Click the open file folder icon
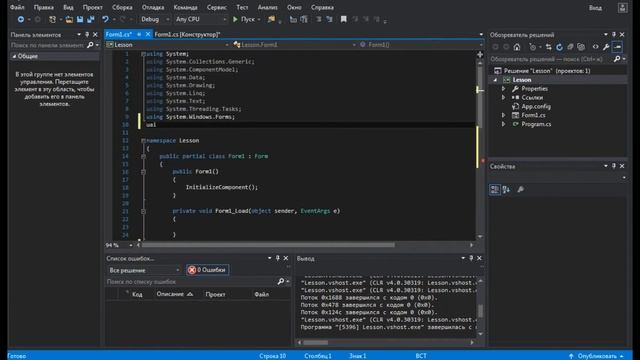This screenshot has height=360, width=640. (x=69, y=19)
